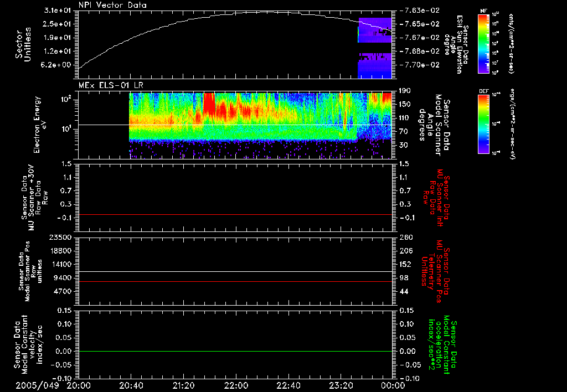Click the -7.67e-02 elevation tick label

(420, 38)
